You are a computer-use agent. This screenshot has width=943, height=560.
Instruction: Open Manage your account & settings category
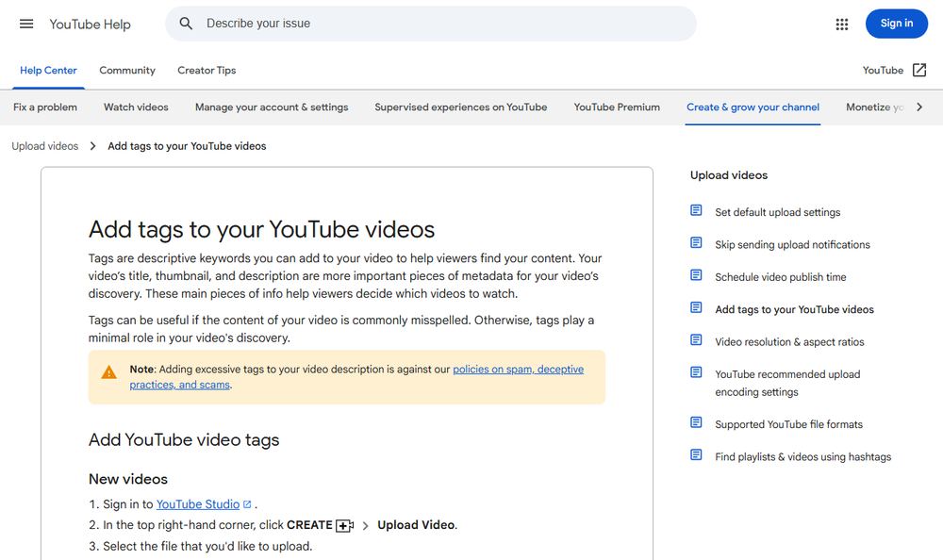[x=272, y=107]
